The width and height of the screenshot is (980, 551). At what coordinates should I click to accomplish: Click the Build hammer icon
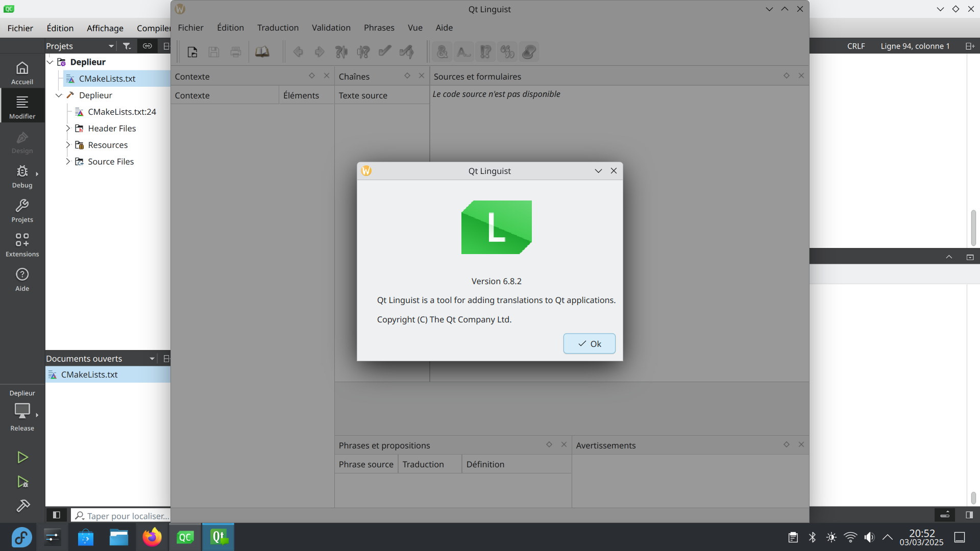pos(22,506)
